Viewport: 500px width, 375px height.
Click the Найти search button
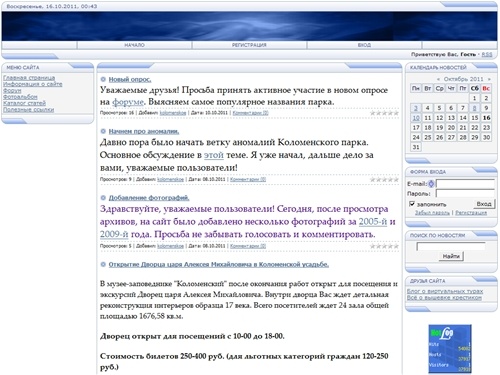451,256
